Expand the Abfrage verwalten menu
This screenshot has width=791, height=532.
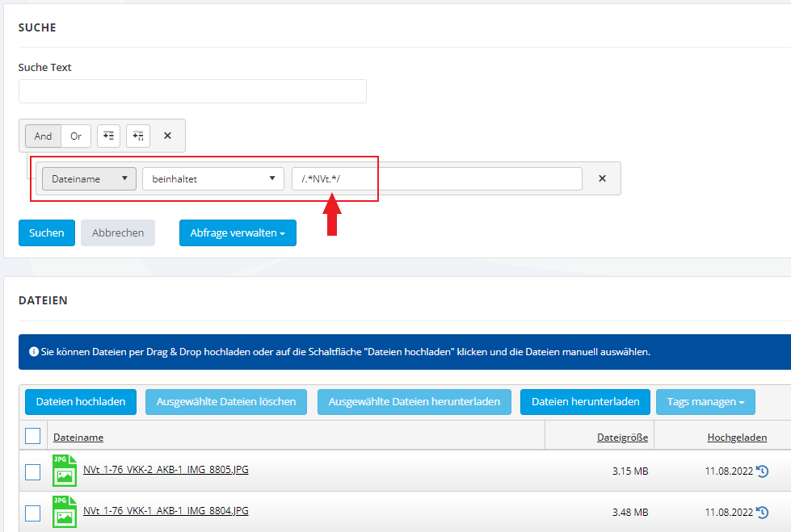click(238, 232)
